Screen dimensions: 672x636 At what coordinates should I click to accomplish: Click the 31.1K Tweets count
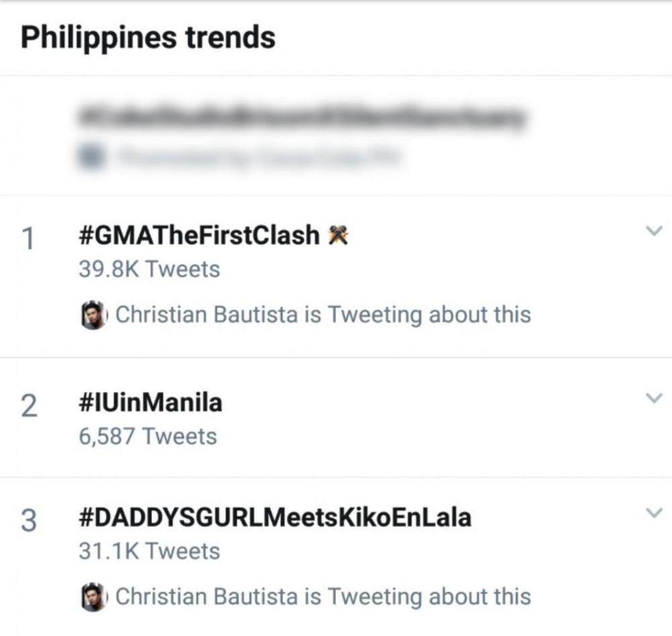149,551
